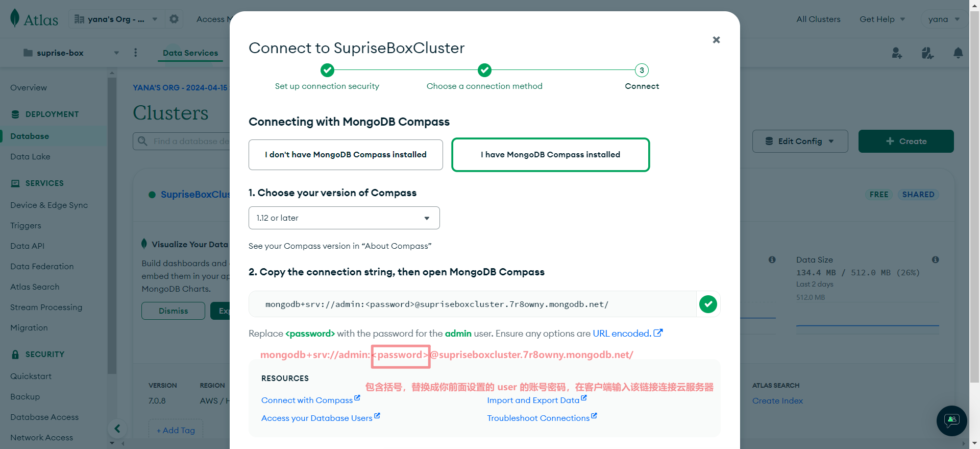This screenshot has height=449, width=980.
Task: Open the Compass version dropdown
Action: point(344,218)
